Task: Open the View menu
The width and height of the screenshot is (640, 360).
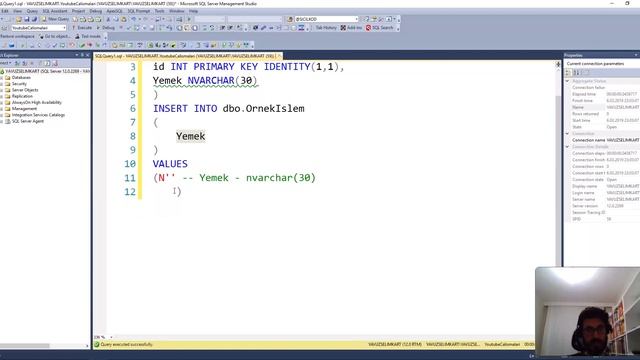Action: [x=18, y=11]
